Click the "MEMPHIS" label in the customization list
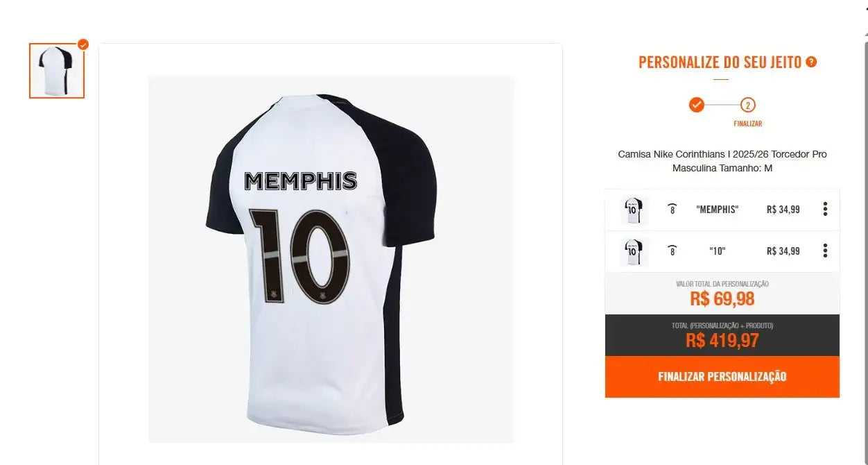The image size is (868, 465). click(x=717, y=210)
